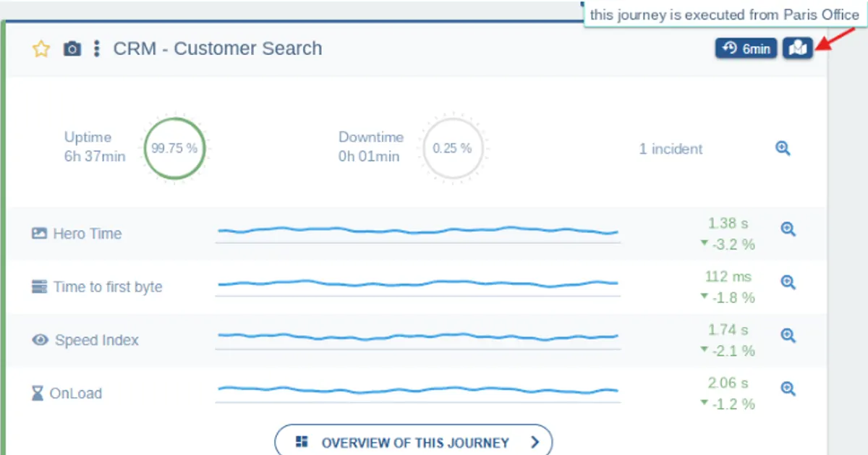Click the 0.25 % downtime gauge
The width and height of the screenshot is (868, 455).
pyautogui.click(x=452, y=148)
